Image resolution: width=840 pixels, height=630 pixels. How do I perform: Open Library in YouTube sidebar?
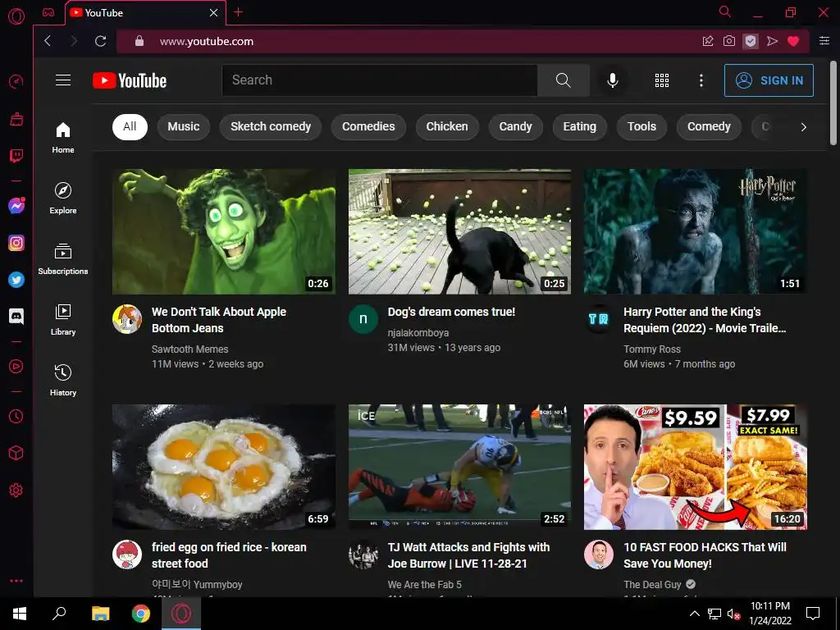tap(63, 320)
